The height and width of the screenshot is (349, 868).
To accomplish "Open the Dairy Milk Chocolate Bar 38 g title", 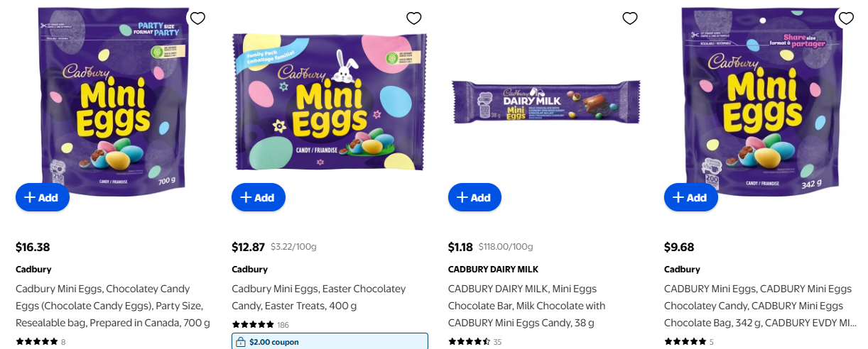I will click(526, 306).
